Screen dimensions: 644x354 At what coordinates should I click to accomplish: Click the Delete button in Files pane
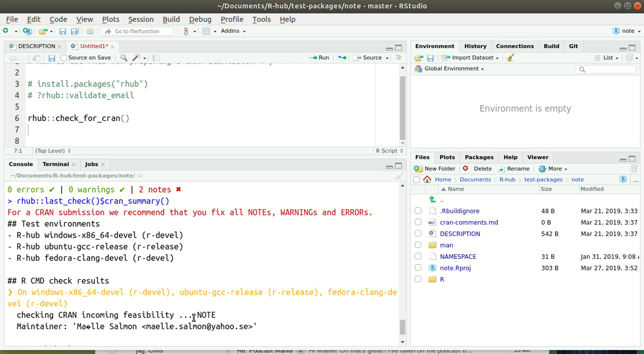tap(477, 169)
